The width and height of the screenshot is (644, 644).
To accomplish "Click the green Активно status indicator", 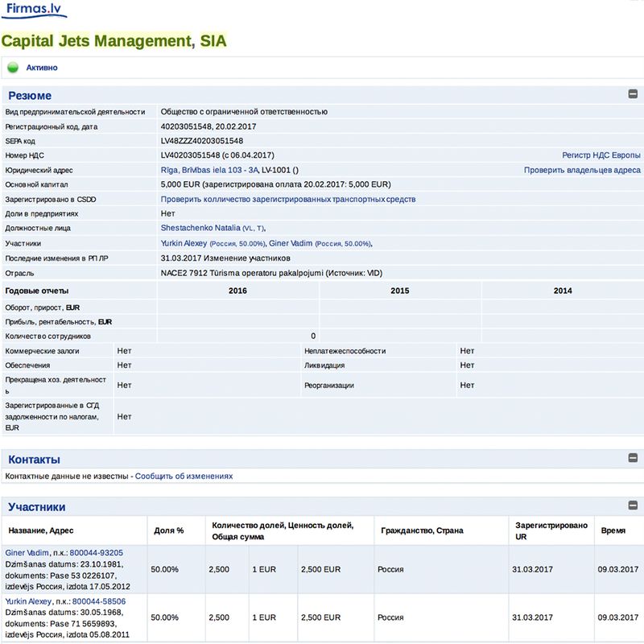I will click(x=13, y=68).
